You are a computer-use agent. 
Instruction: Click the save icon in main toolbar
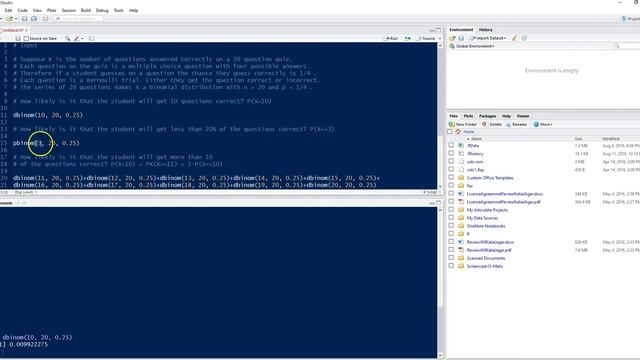click(x=24, y=19)
